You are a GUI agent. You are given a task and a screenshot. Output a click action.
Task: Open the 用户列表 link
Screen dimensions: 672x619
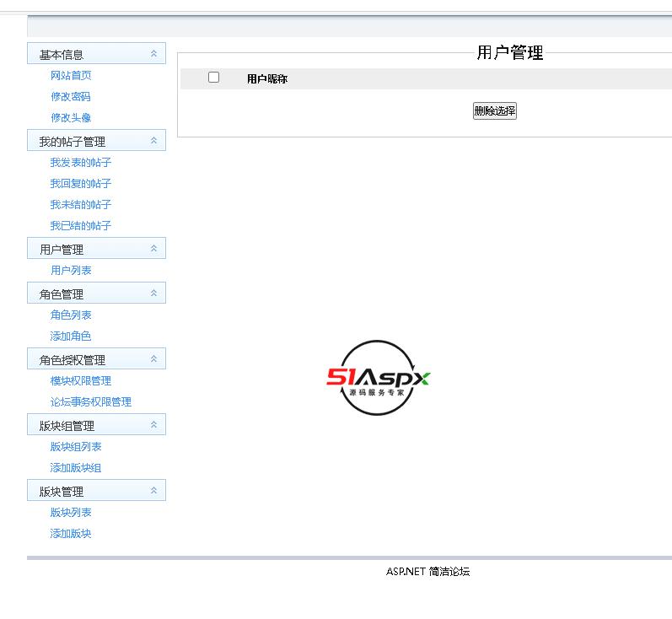coord(71,271)
